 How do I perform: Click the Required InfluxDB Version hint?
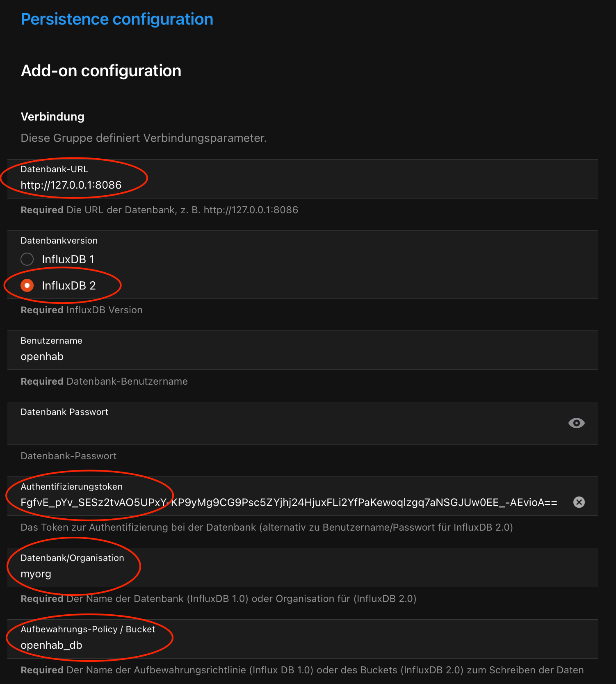tap(82, 310)
